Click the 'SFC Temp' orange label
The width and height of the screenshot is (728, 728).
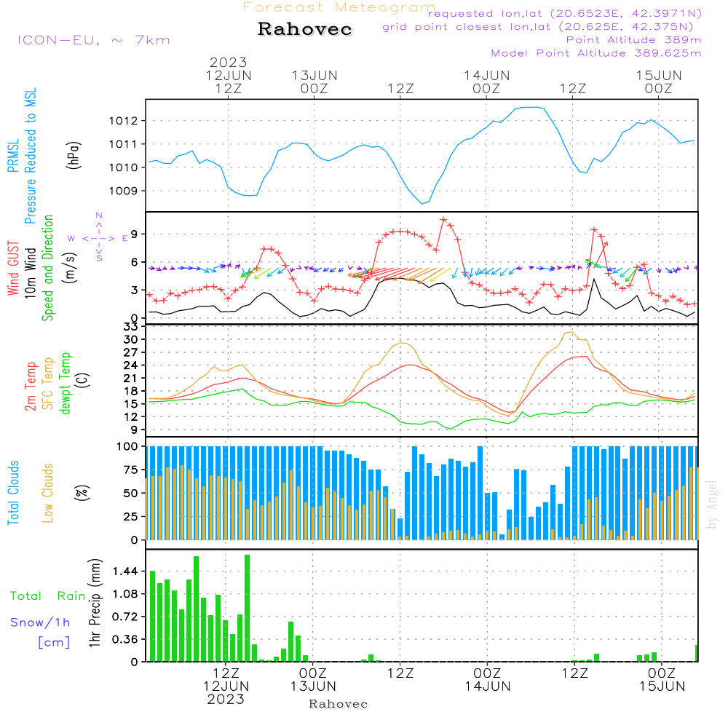[x=48, y=384]
